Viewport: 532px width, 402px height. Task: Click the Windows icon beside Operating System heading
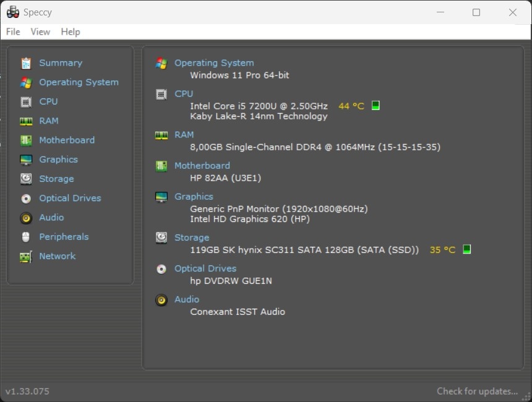[161, 62]
